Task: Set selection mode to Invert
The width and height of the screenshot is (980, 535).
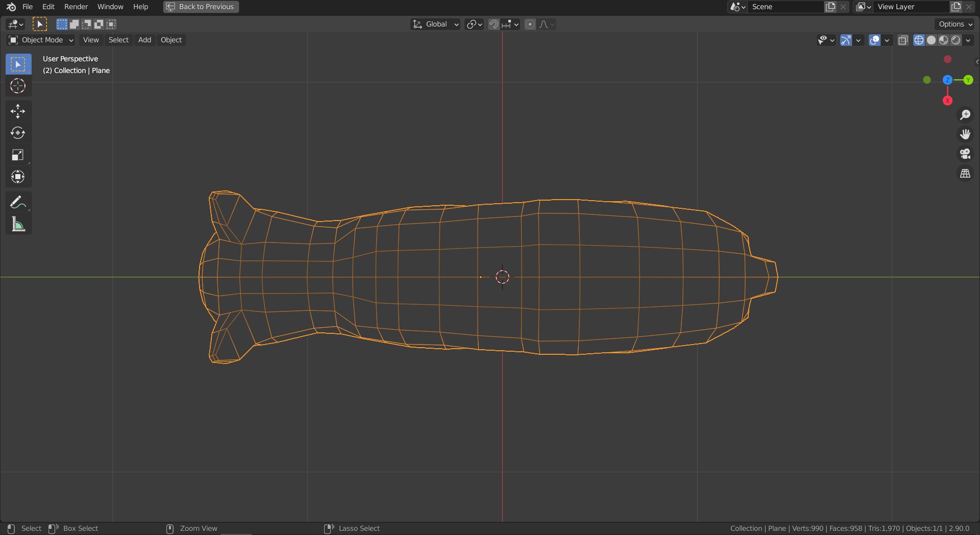Action: [99, 24]
